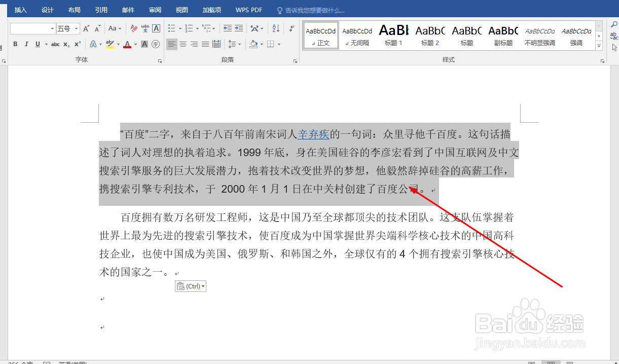Align text to the right
The height and width of the screenshot is (364, 619).
coord(194,45)
